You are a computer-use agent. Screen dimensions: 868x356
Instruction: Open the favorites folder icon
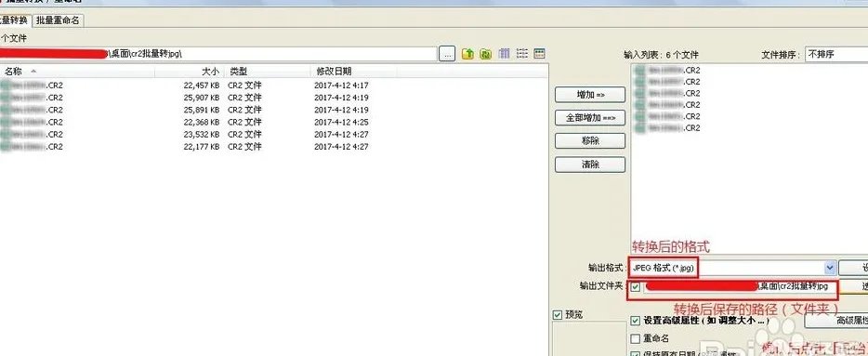pyautogui.click(x=486, y=54)
